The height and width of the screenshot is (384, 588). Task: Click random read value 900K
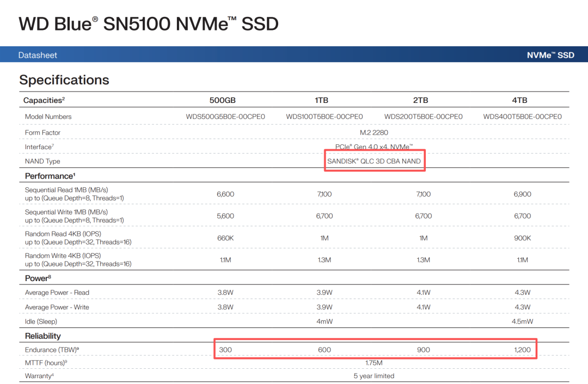click(522, 238)
